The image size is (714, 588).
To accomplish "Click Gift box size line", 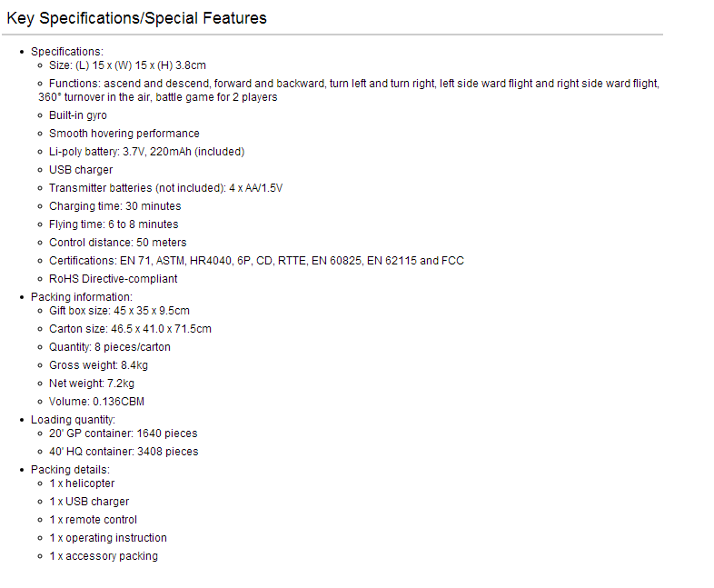I will (x=119, y=311).
